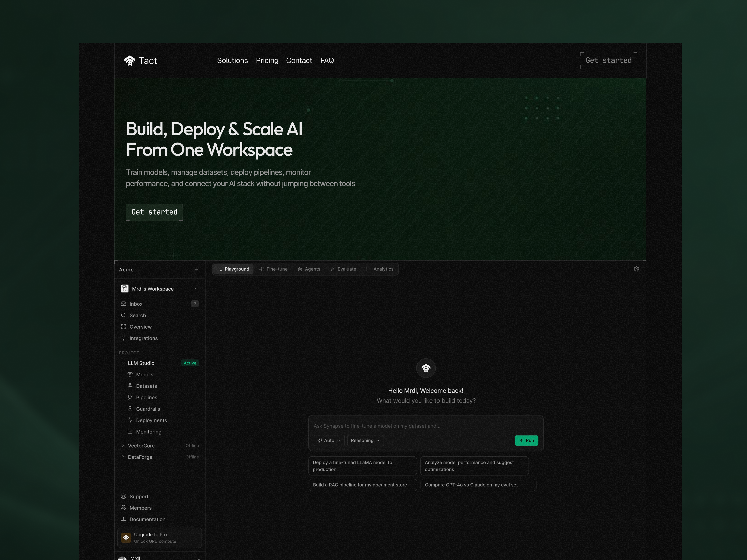Click the Active status badge
Screen dimensions: 747x560
[x=190, y=363]
